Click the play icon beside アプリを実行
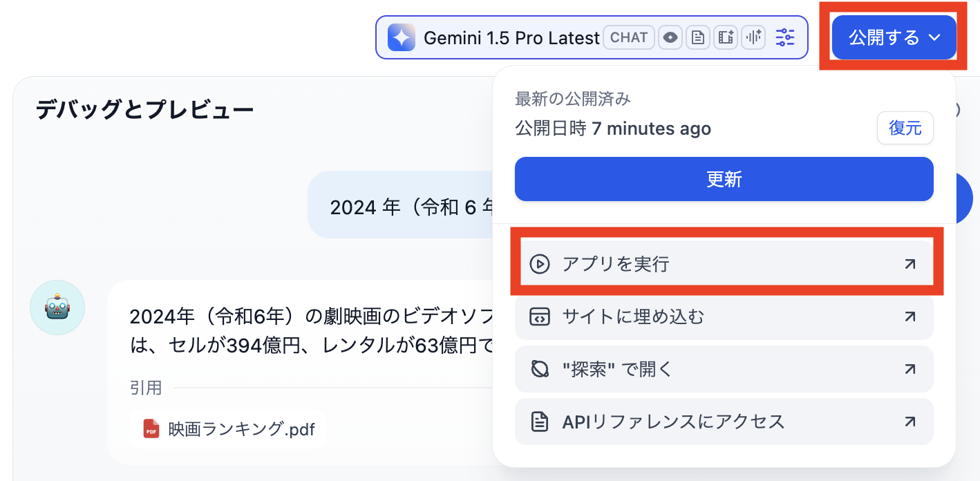This screenshot has width=980, height=481. tap(539, 263)
